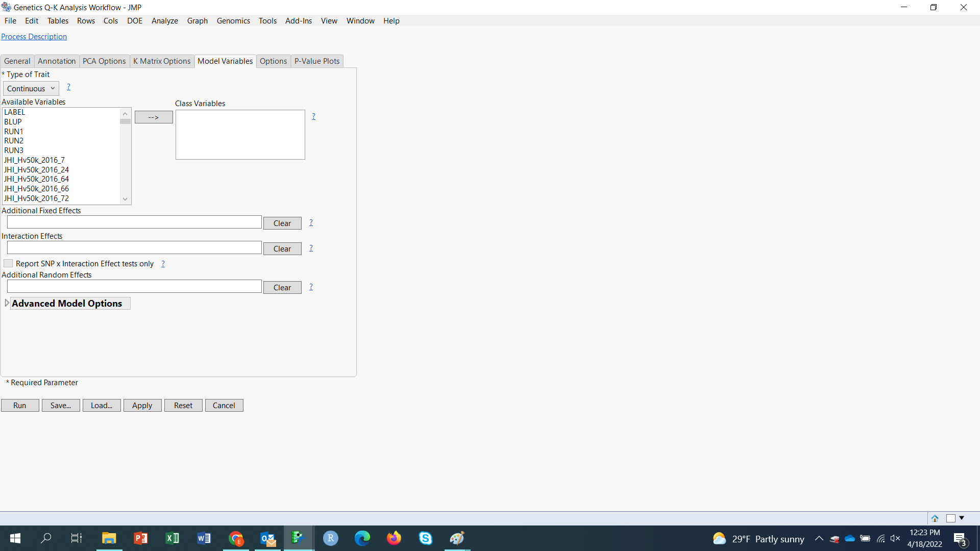Viewport: 980px width, 551px height.
Task: Open the Analyze menu
Action: point(164,21)
